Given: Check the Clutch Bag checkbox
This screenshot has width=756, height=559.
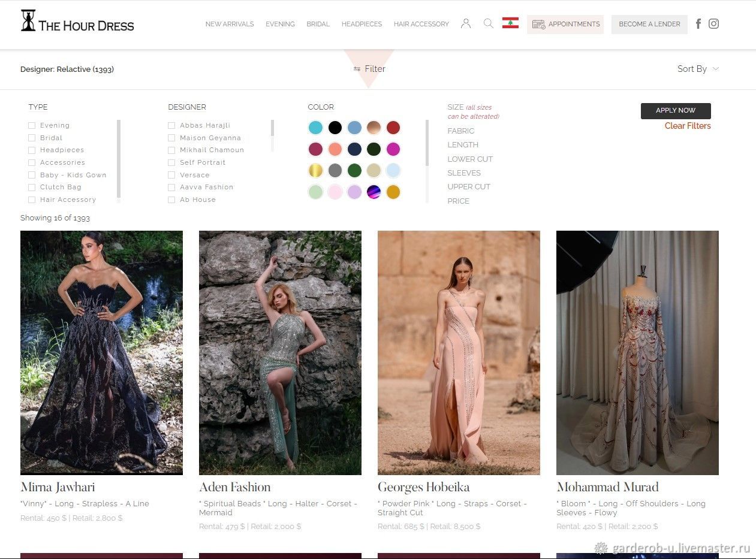Looking at the screenshot, I should click(32, 187).
